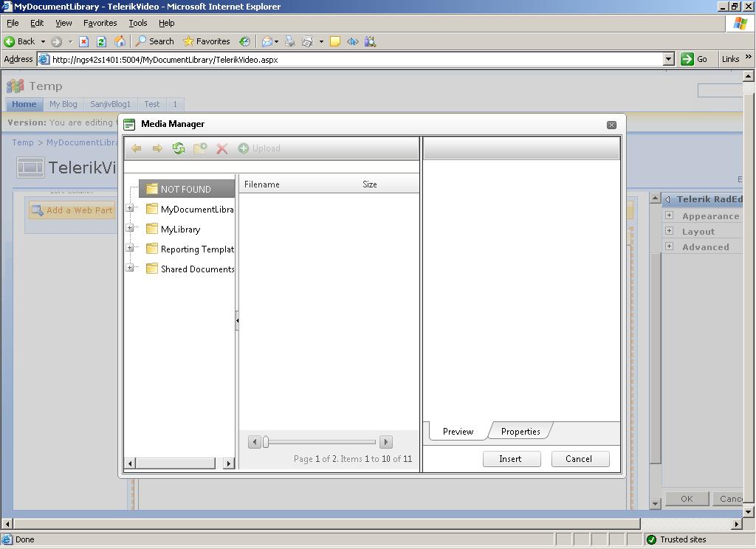Click the Print toolbar icon

[289, 41]
